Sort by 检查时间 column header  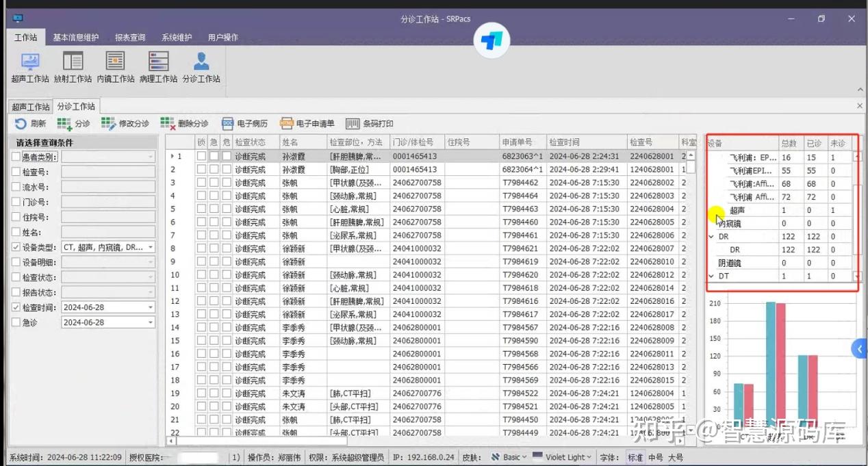[587, 142]
